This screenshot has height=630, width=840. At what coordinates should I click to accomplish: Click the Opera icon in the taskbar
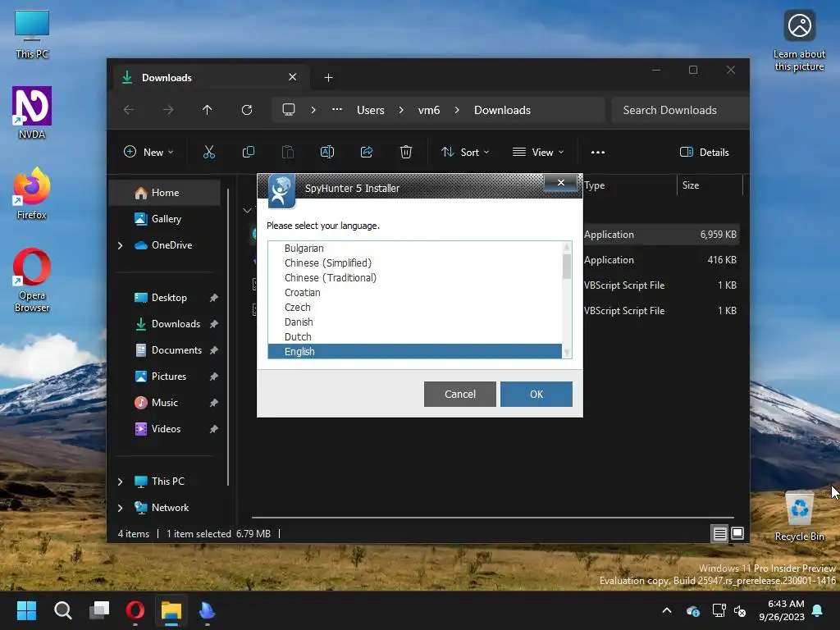135,610
